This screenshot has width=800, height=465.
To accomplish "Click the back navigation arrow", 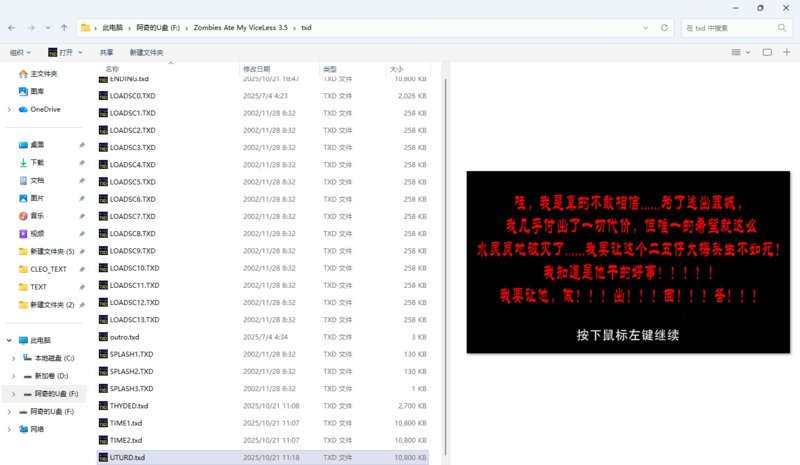I will (12, 28).
